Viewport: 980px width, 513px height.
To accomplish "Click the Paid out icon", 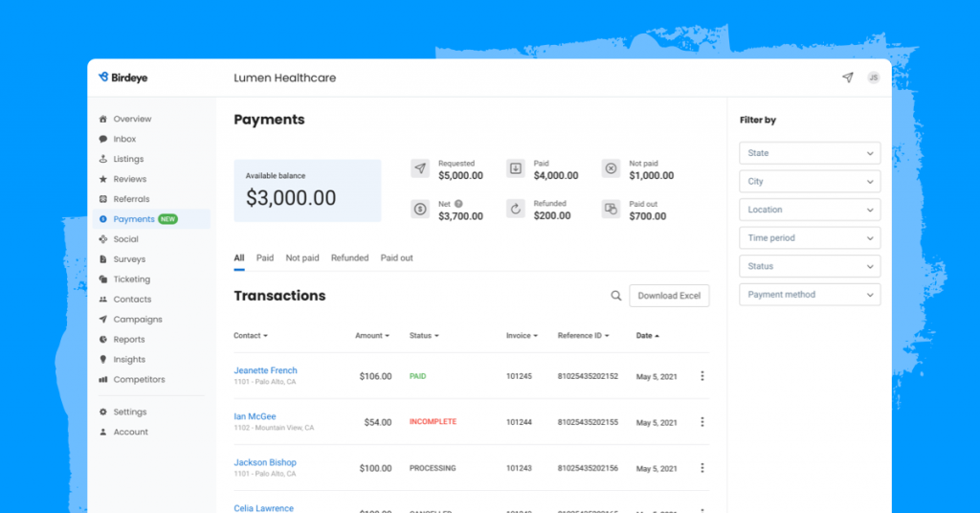I will click(611, 210).
